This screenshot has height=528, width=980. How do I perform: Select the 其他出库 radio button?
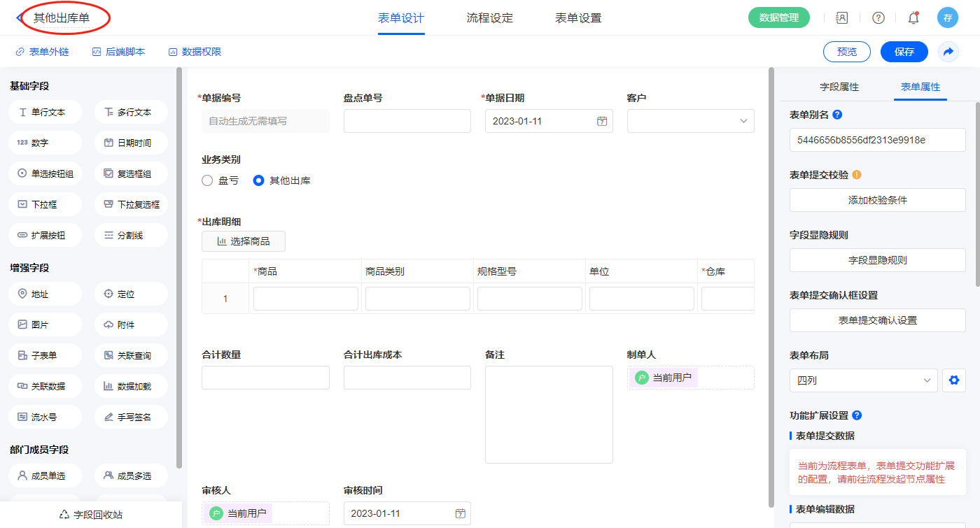pos(258,180)
